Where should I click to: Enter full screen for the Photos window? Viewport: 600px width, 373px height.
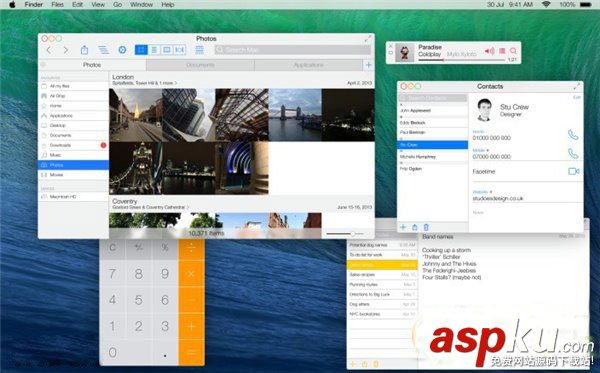point(368,39)
